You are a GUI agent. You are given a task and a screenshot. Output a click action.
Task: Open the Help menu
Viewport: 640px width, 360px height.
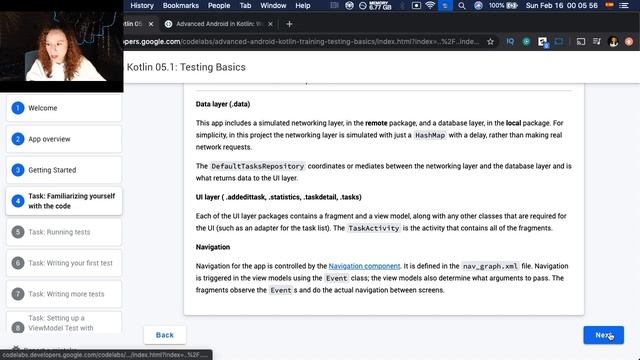point(302,5)
